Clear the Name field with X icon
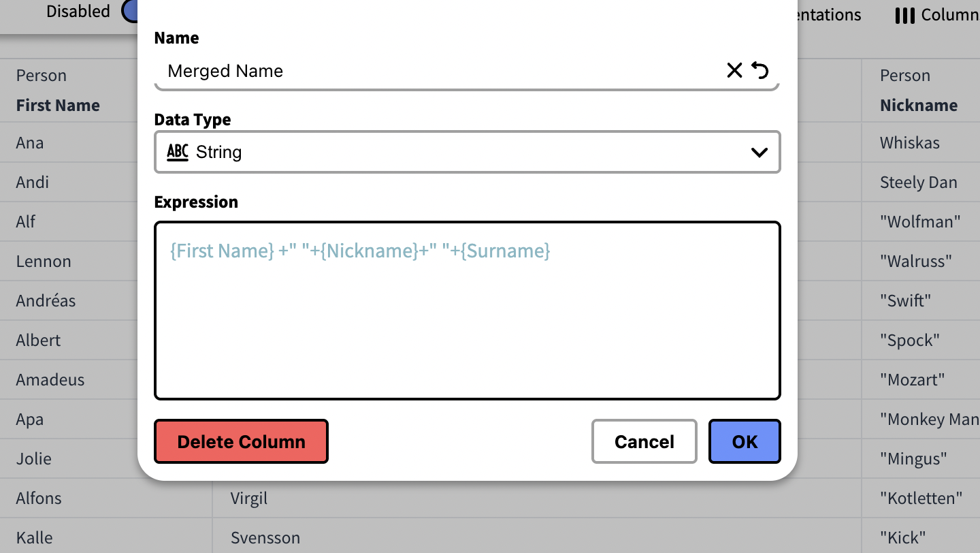Image resolution: width=980 pixels, height=553 pixels. coord(734,70)
